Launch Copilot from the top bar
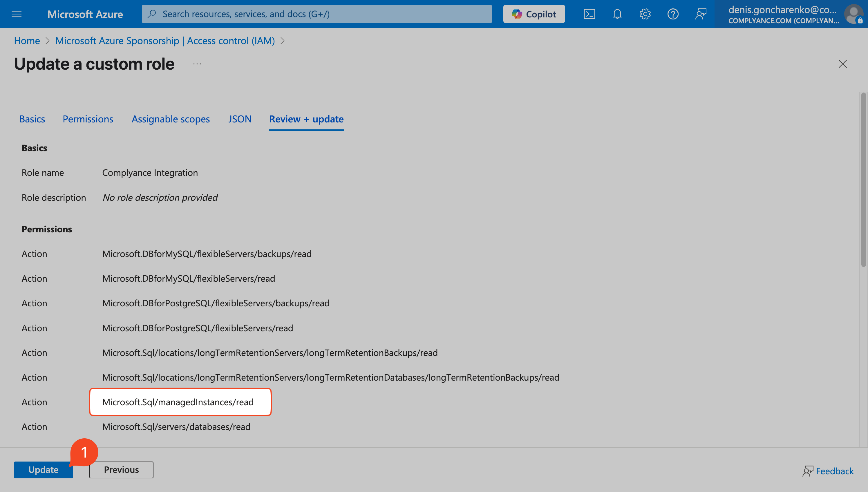The image size is (868, 492). (x=534, y=14)
